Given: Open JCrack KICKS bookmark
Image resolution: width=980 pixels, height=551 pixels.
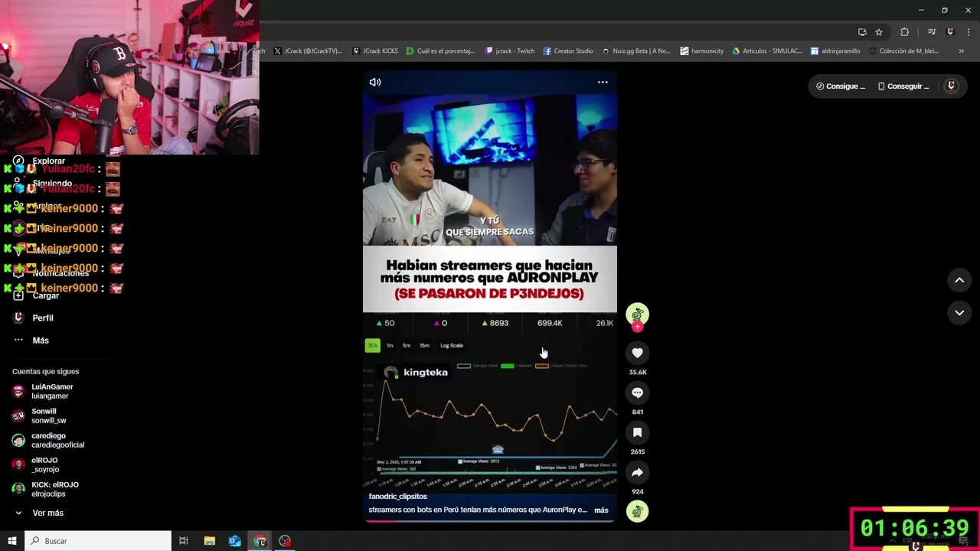Looking at the screenshot, I should pos(375,51).
